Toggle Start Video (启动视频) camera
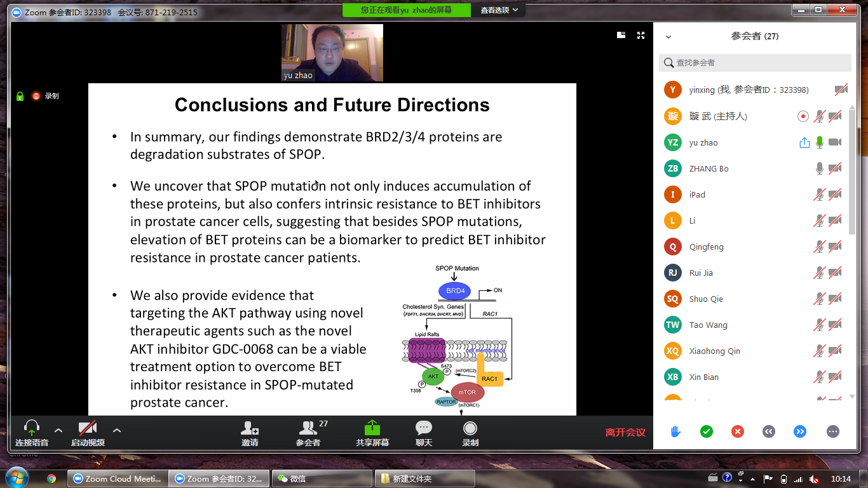This screenshot has width=868, height=488. 88,429
